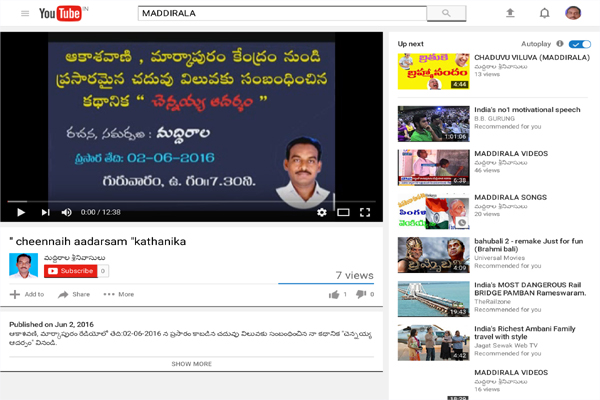Open CHADUVU VILUVA (MADDIRALA) video title
This screenshot has height=400, width=600.
[532, 57]
